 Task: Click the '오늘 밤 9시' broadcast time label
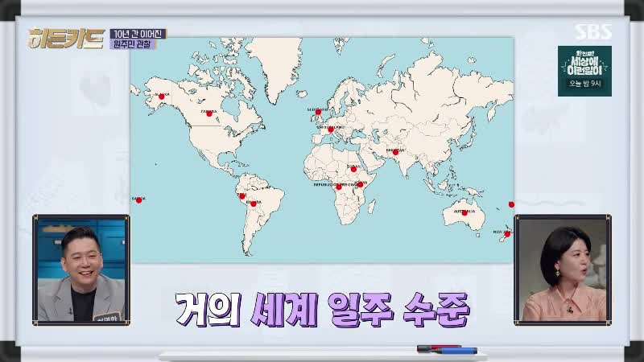coord(584,84)
